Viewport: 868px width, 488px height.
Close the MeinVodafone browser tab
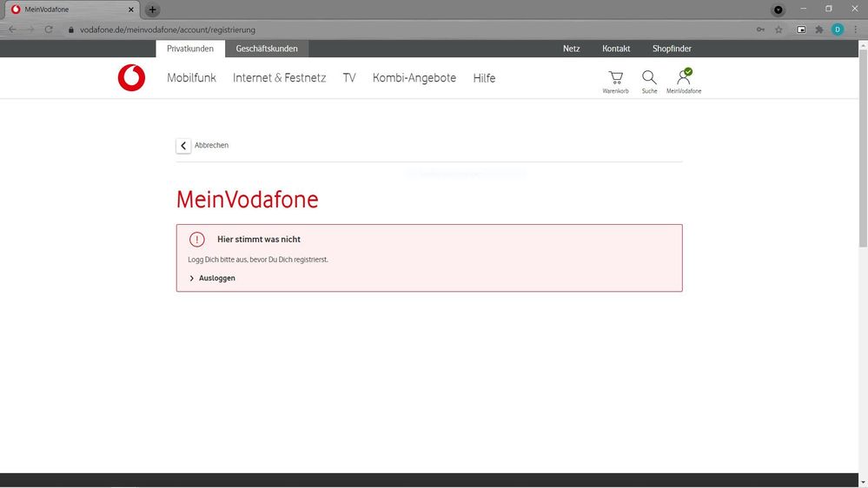[x=131, y=10]
